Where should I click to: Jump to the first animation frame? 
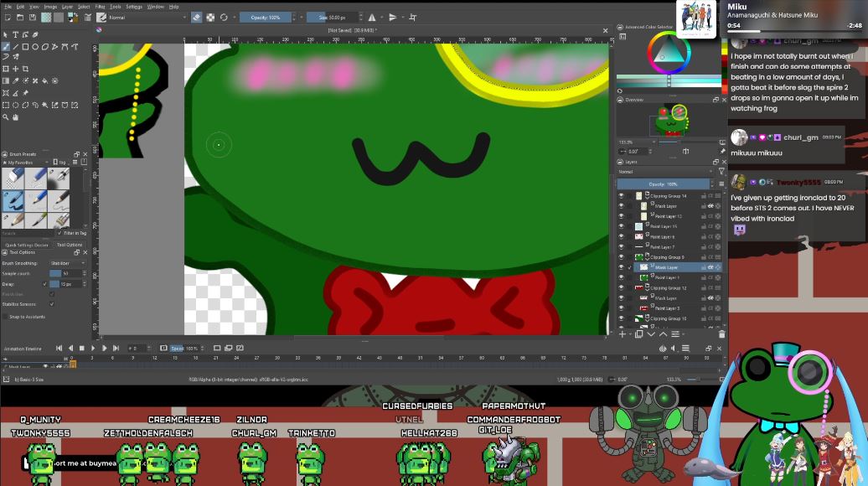[59, 349]
